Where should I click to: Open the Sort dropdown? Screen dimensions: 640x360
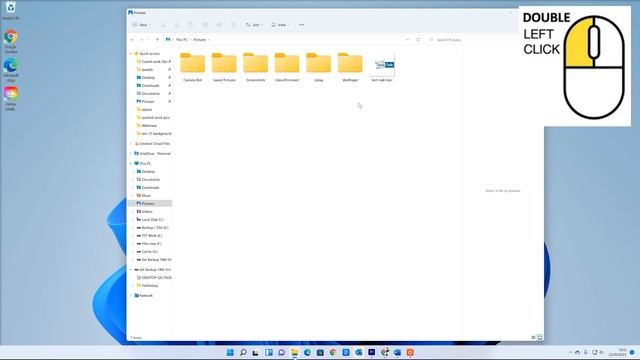(x=254, y=25)
